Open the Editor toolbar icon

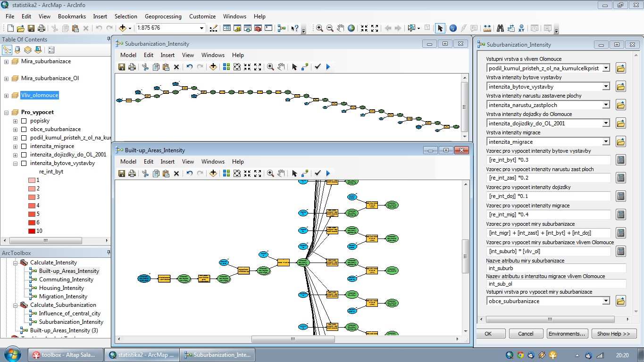(x=213, y=28)
